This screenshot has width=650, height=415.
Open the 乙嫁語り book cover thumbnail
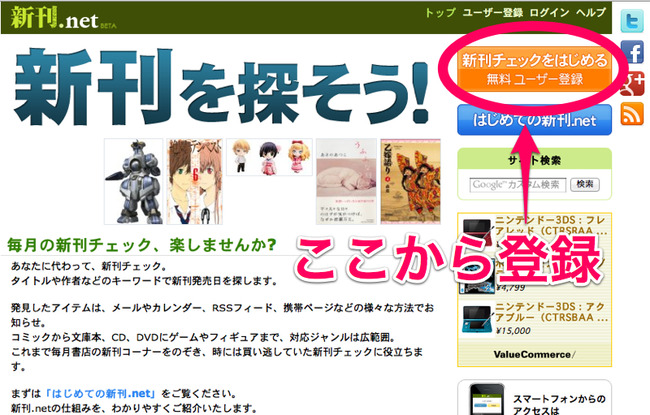pos(410,182)
